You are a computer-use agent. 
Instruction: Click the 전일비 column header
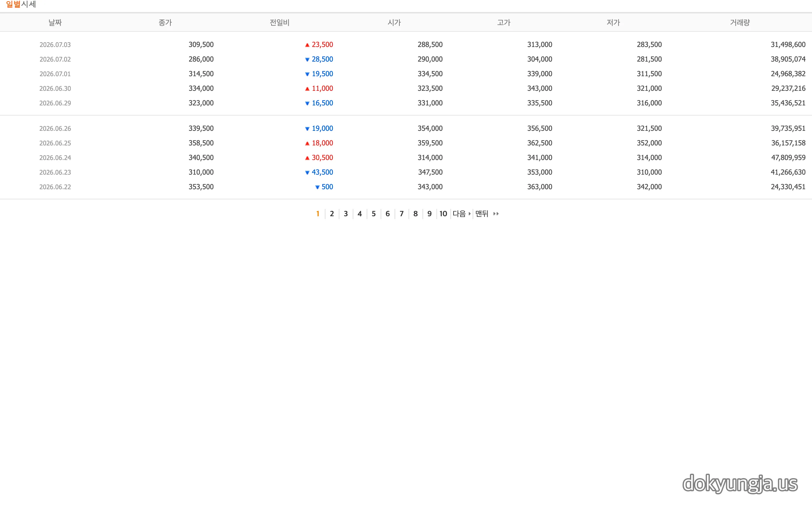click(279, 23)
